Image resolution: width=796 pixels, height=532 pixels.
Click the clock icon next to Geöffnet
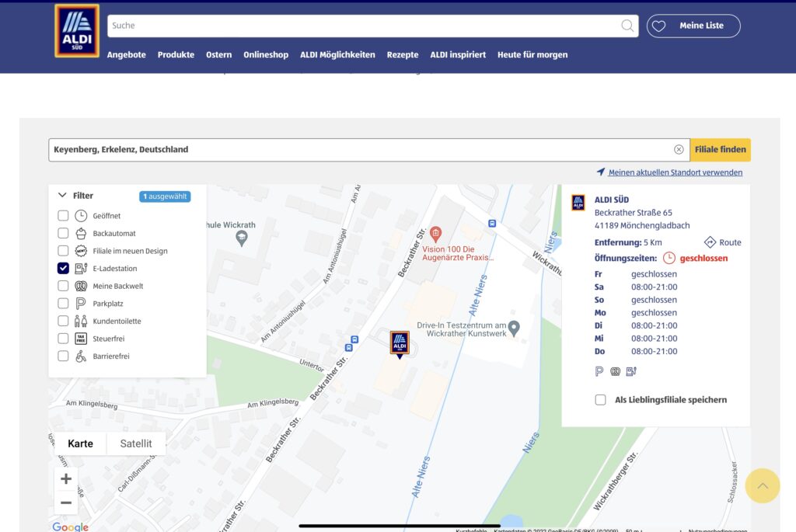click(x=81, y=216)
